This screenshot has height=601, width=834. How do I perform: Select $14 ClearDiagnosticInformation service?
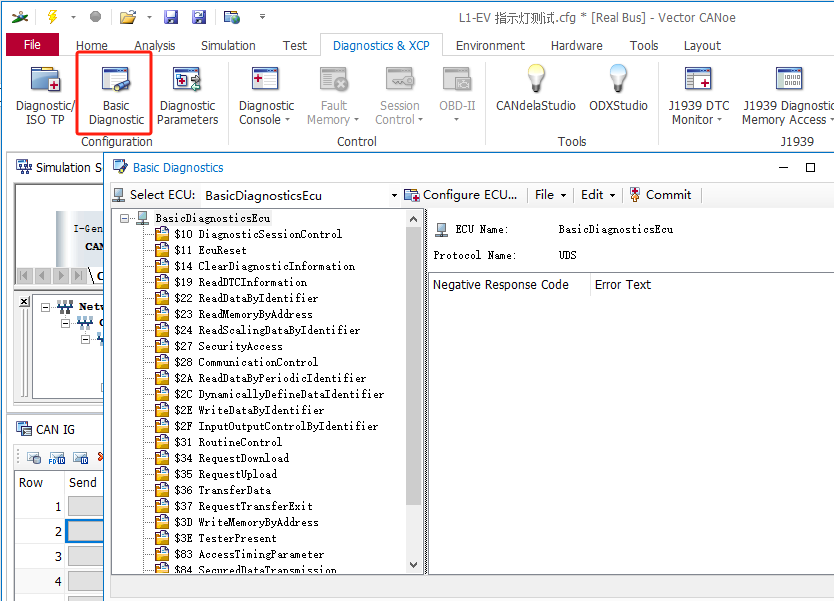(x=264, y=266)
